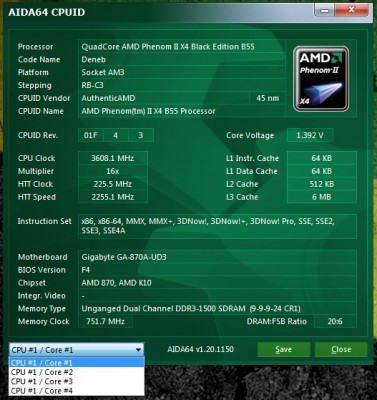Click version label 'AIDA64 v1.20.1150'
Screen dimensions: 377x400
(200, 349)
